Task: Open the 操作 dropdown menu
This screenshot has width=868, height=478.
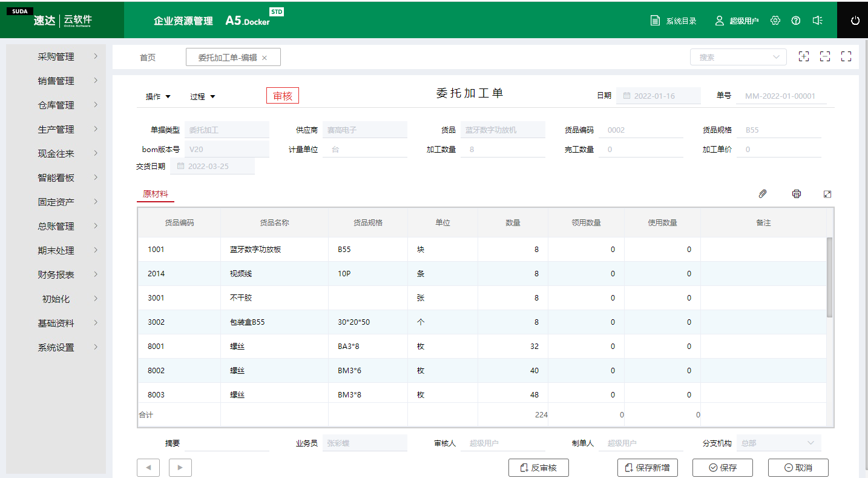Action: coord(158,96)
